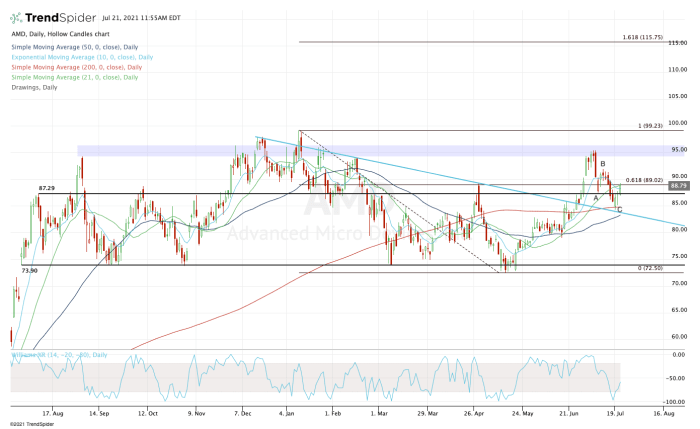The height and width of the screenshot is (429, 700).
Task: Click the 1. Feb date axis label
Action: tap(333, 414)
